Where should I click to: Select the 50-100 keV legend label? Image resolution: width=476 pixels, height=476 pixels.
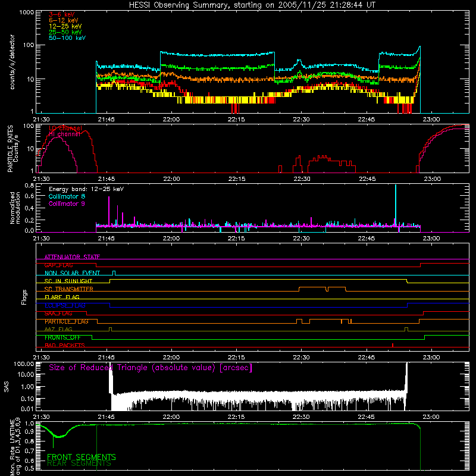[67, 38]
